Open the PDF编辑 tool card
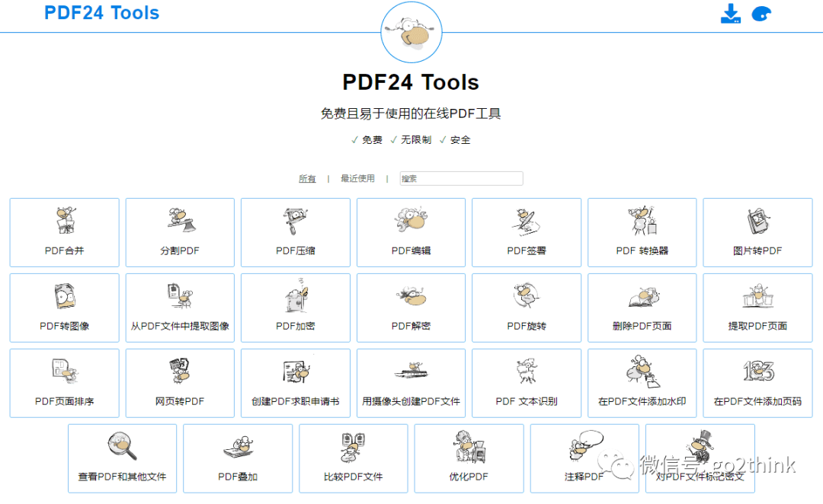The image size is (823, 504). (x=411, y=232)
